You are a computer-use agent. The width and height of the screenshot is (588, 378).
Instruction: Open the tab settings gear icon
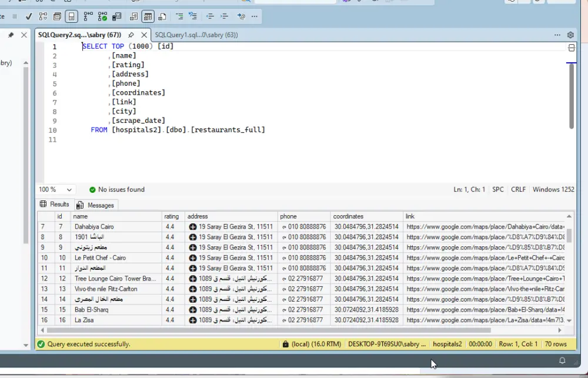570,35
